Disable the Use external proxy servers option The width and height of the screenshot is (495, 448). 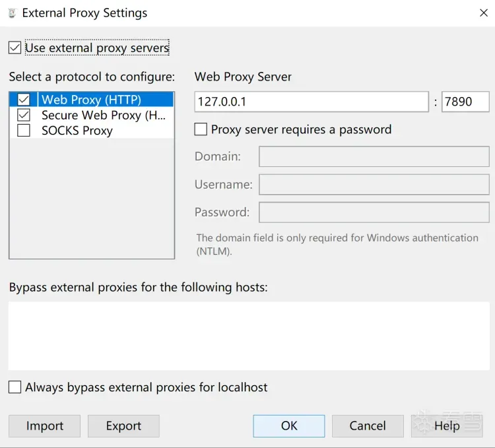15,48
